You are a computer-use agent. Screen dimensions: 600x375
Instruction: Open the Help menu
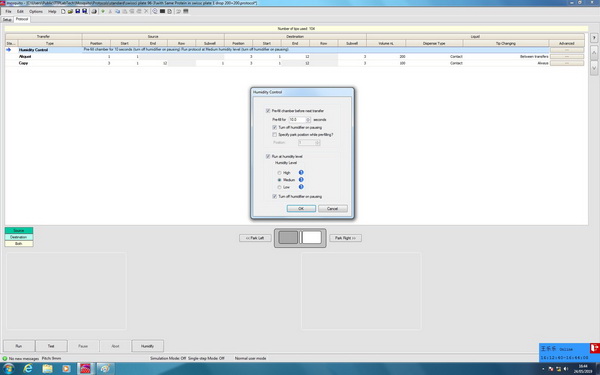coord(52,11)
